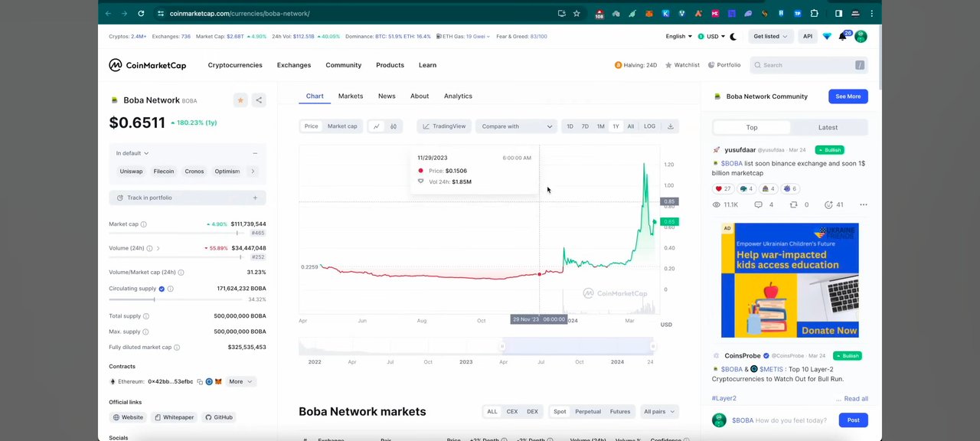Click info icon next to Fully diluted market cap
980x441 pixels.
click(x=177, y=348)
